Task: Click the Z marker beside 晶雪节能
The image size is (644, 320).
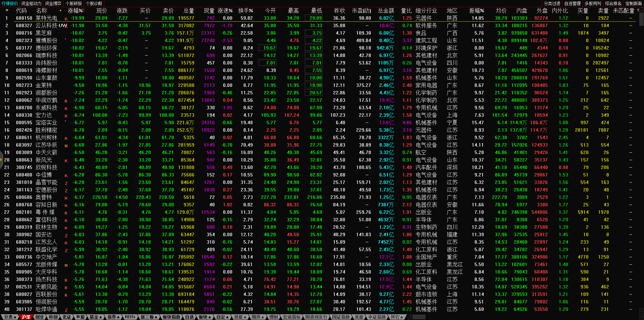Action: coord(66,183)
